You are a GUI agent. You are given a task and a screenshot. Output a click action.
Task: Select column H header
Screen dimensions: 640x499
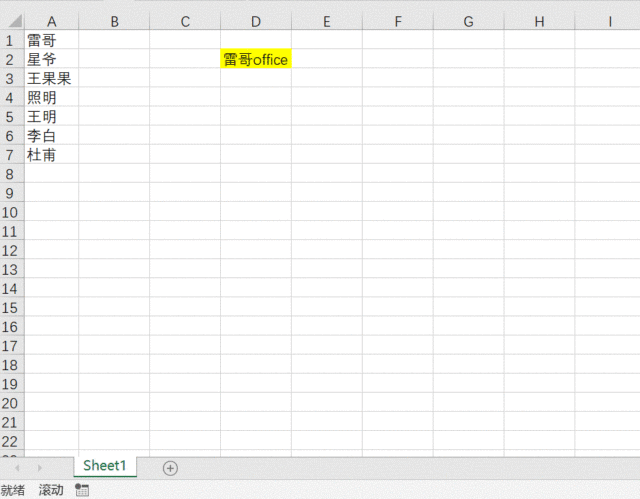tap(540, 21)
